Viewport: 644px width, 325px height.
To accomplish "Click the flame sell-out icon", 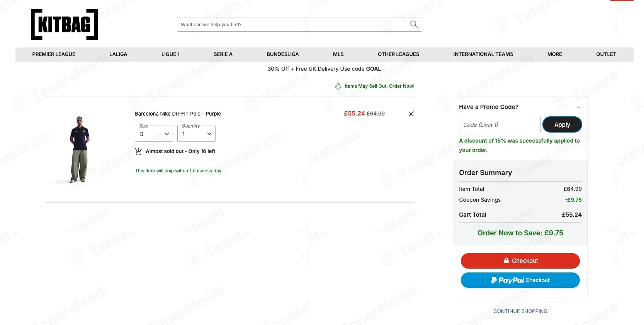I will point(338,86).
